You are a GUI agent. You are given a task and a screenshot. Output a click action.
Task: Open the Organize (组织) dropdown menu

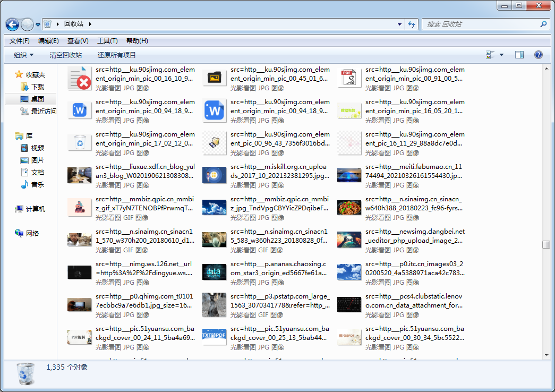(x=23, y=55)
